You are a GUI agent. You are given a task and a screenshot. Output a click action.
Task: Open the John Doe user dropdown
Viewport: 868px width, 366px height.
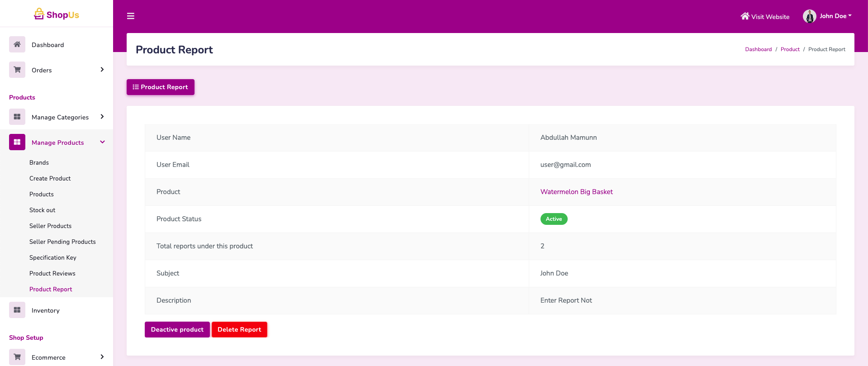(x=835, y=16)
